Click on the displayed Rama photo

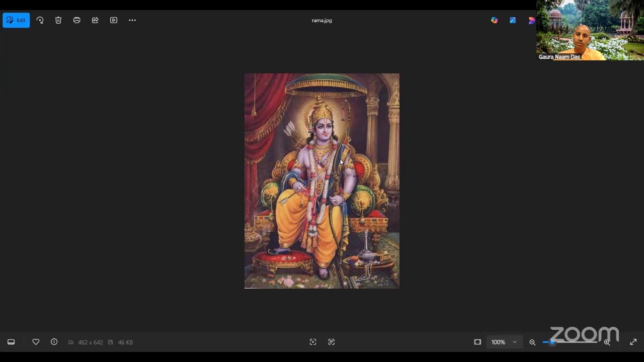(322, 181)
